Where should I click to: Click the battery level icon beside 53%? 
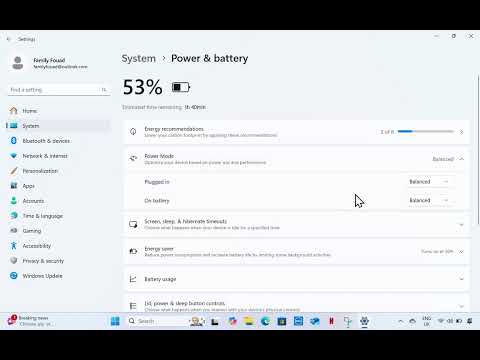[x=181, y=87]
